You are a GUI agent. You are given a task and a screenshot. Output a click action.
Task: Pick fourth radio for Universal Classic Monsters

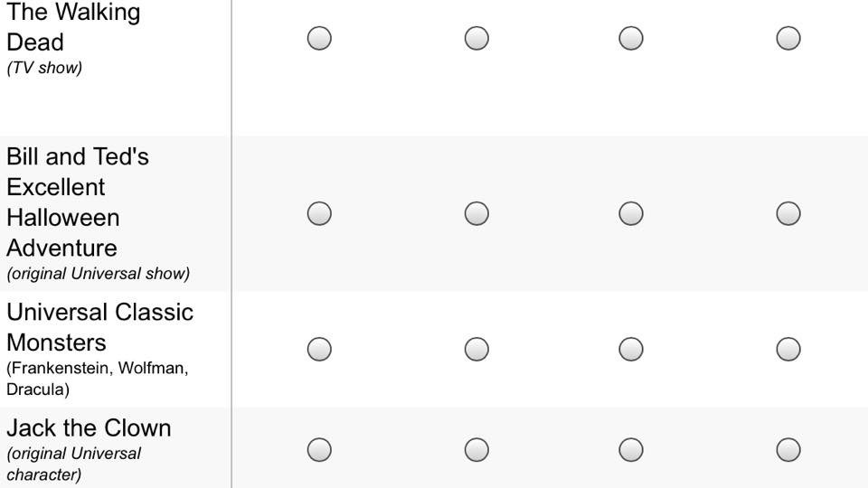788,349
